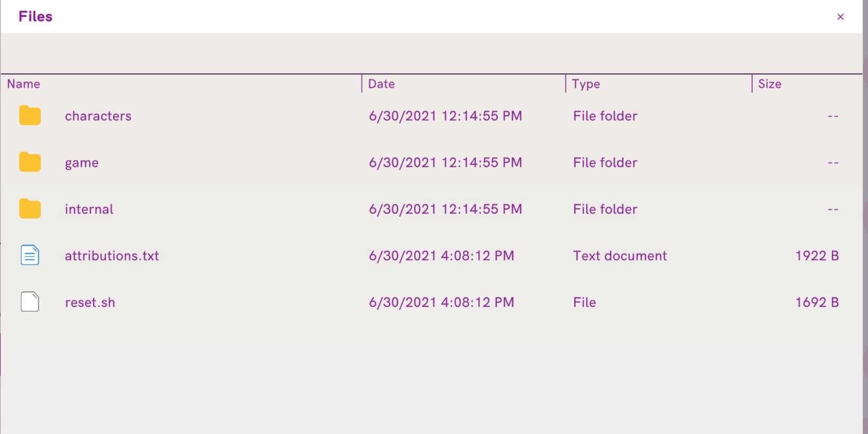The width and height of the screenshot is (868, 434).
Task: Open the characters folder name
Action: pos(98,116)
